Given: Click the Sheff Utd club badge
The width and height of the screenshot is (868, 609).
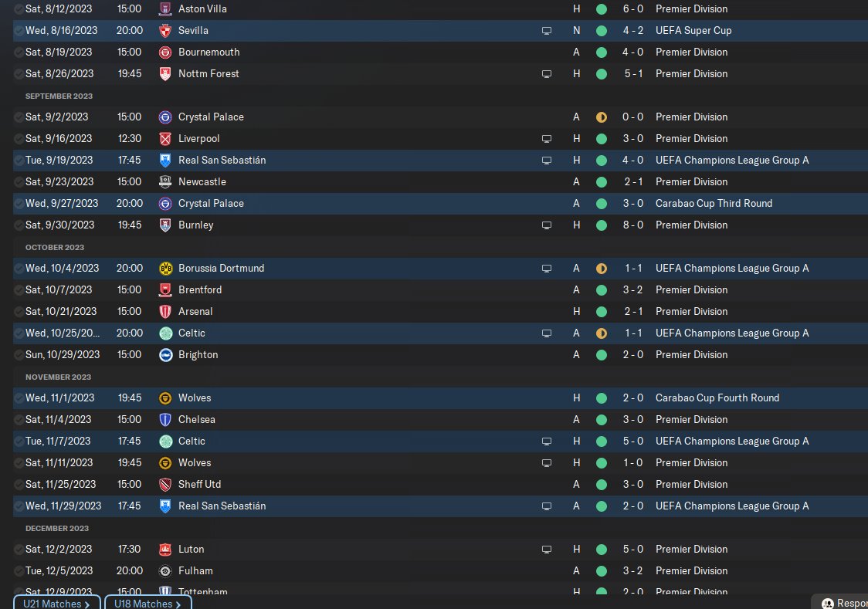Looking at the screenshot, I should [165, 485].
